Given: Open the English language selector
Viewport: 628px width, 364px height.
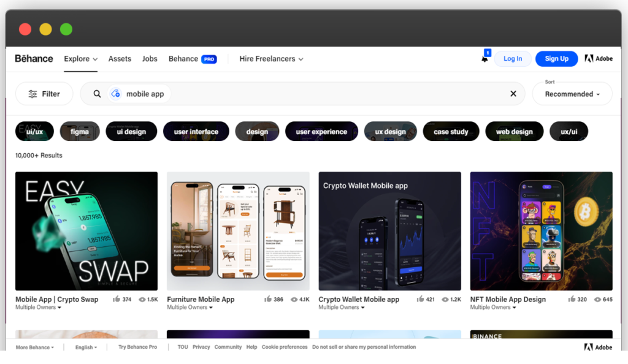Looking at the screenshot, I should (86, 347).
